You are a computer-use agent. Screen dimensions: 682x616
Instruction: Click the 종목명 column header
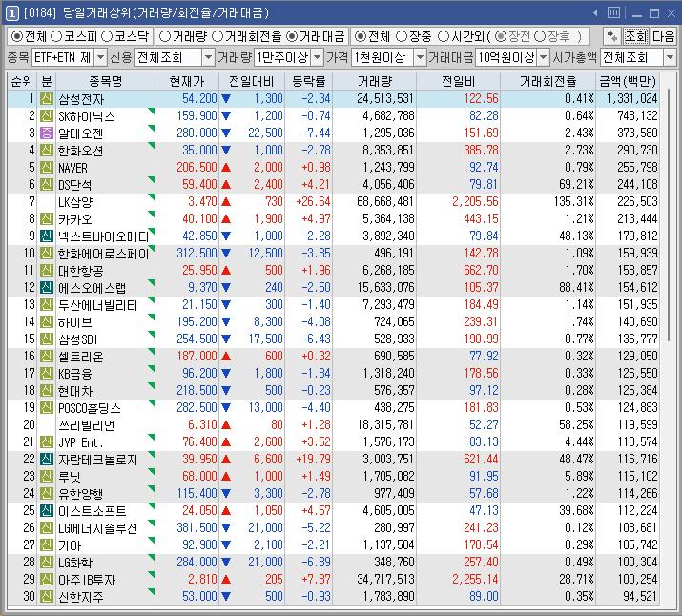tap(105, 81)
